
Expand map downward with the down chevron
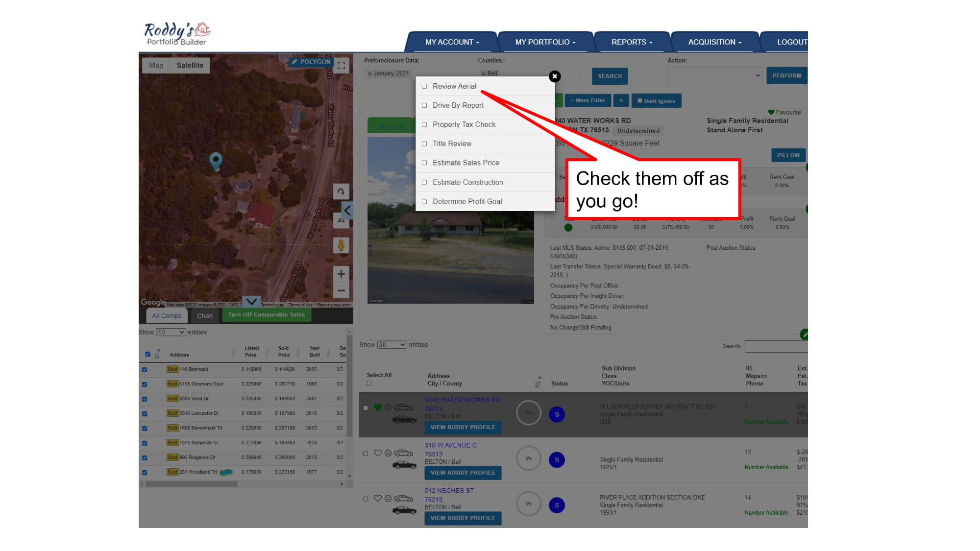(x=251, y=302)
